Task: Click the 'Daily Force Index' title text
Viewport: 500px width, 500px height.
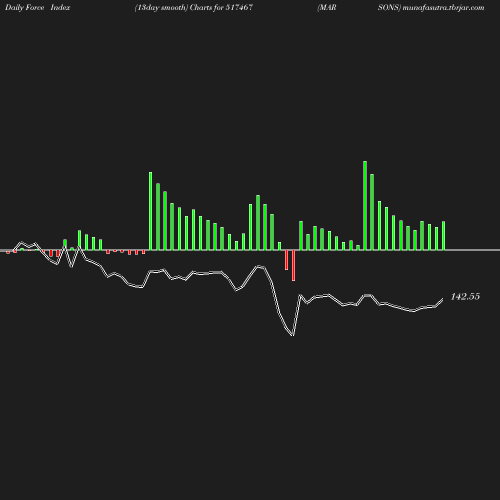Action: [38, 8]
